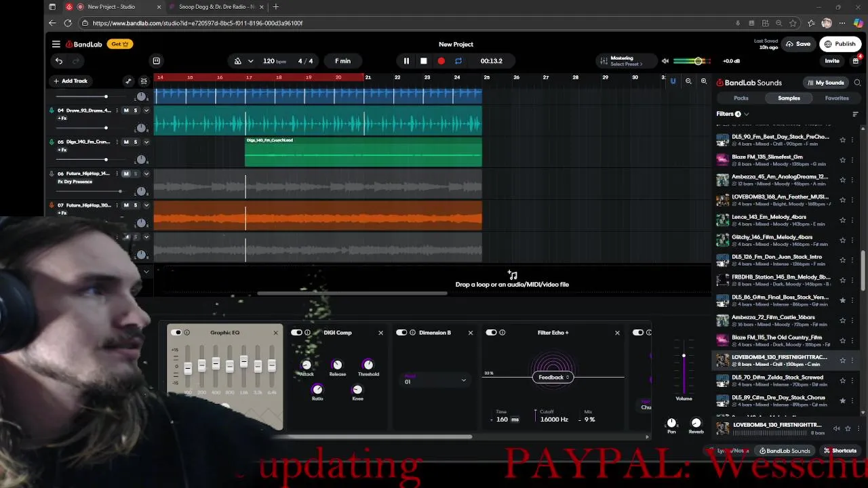Open more options for Lence_143_Em_Melody_4bars
This screenshot has height=488, width=868.
853,220
